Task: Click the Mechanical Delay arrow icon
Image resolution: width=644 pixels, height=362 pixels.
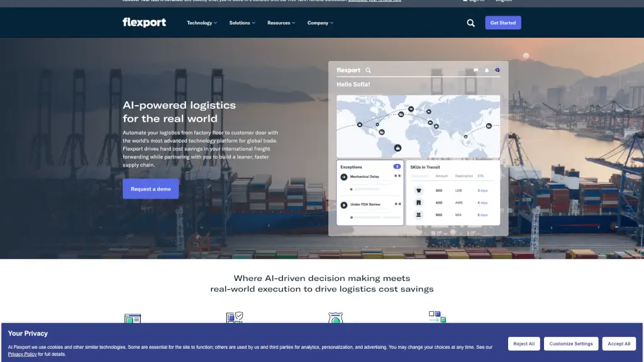Action: point(344,177)
